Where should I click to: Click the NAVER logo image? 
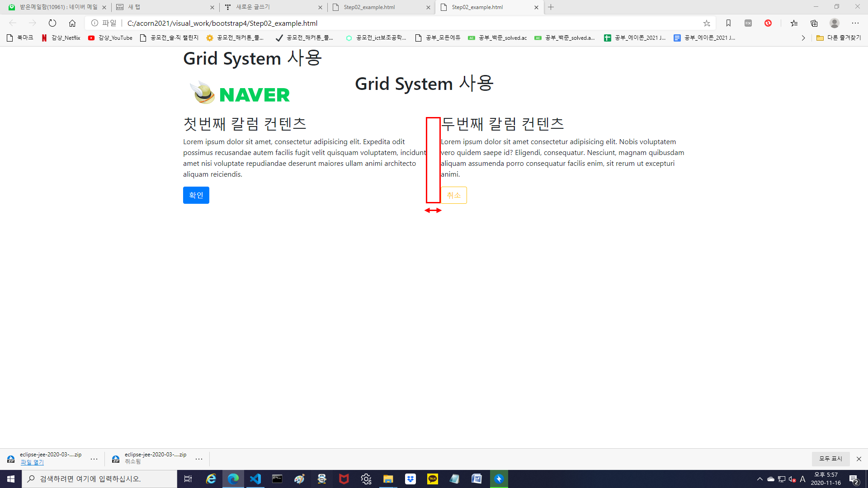click(x=241, y=94)
